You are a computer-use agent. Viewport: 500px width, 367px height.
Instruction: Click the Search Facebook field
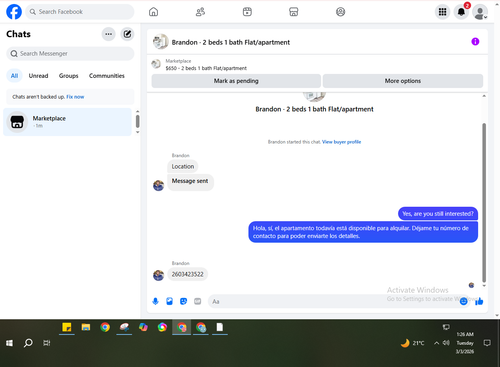[80, 12]
